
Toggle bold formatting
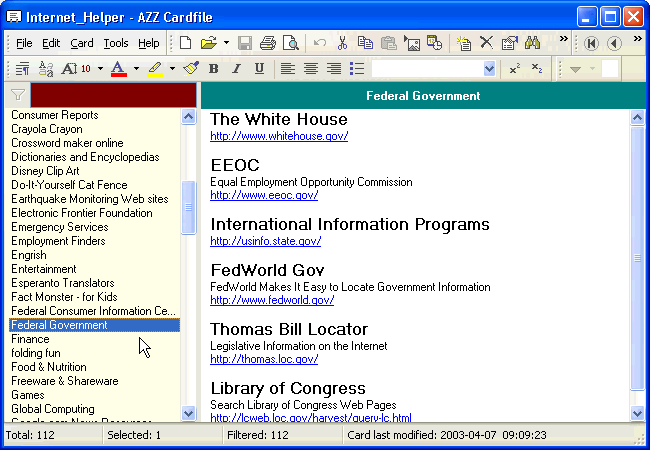213,68
